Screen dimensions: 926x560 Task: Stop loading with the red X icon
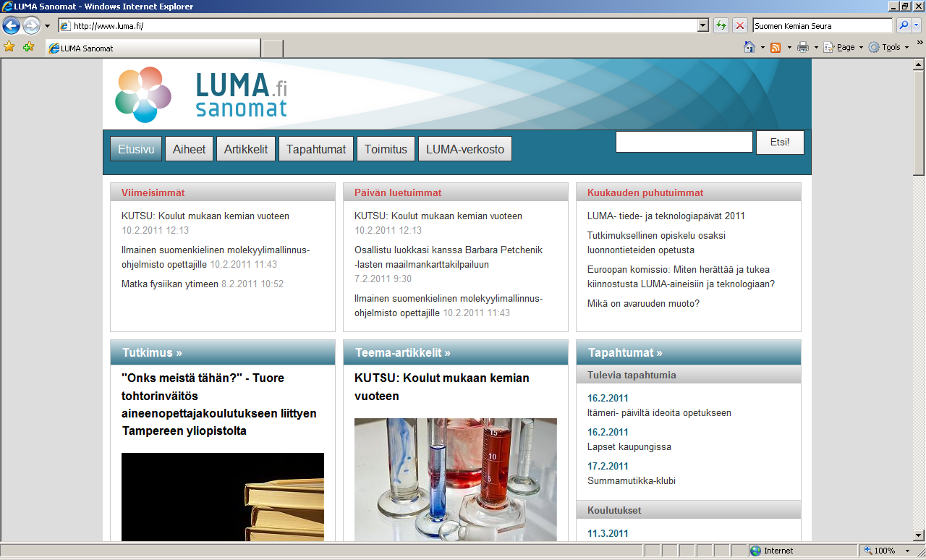740,25
